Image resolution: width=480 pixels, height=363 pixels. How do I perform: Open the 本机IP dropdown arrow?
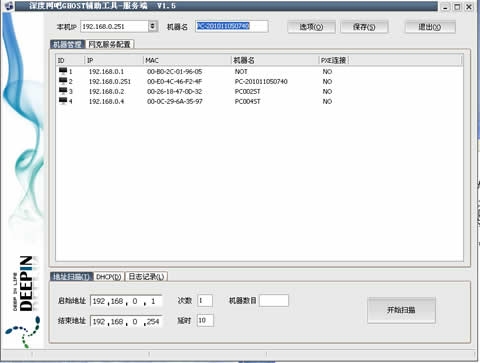click(x=153, y=26)
